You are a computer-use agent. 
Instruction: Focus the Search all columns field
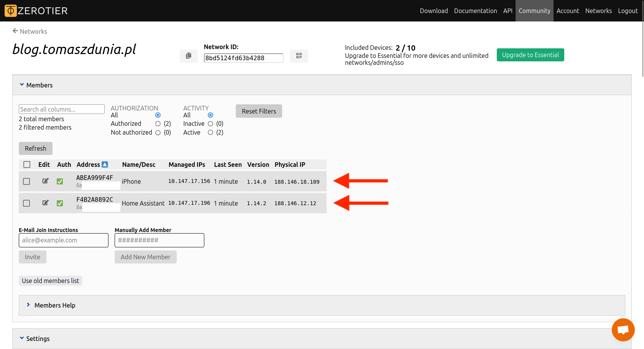point(61,109)
